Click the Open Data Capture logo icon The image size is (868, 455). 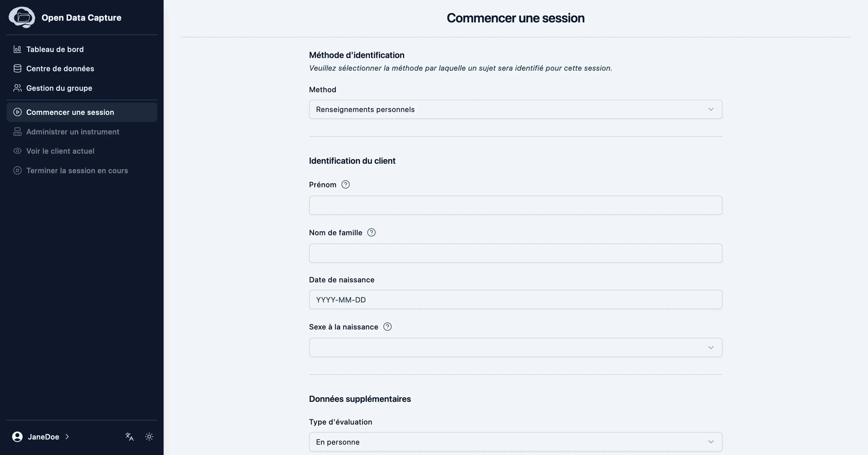(x=22, y=17)
